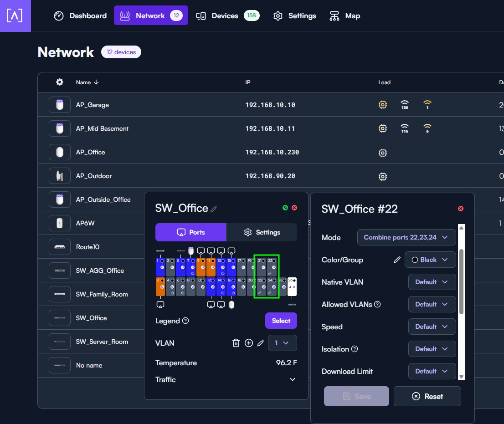Click the AP_Garage device icon
The image size is (504, 424).
click(60, 105)
